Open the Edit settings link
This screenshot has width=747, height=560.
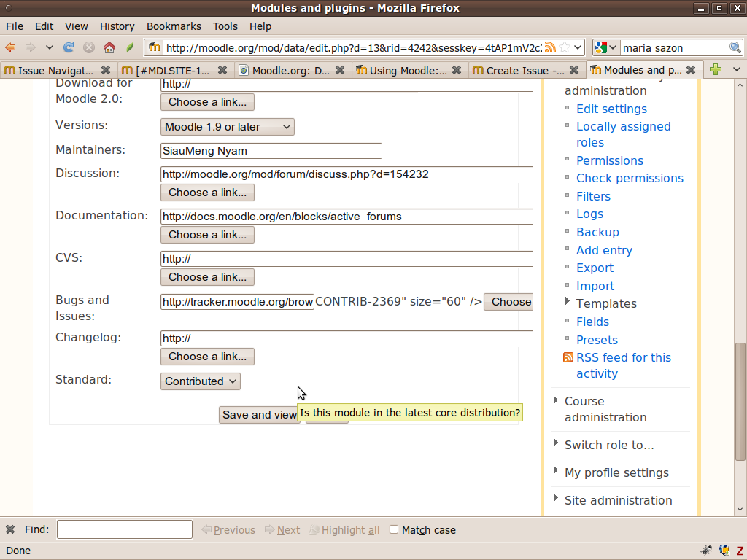point(611,109)
